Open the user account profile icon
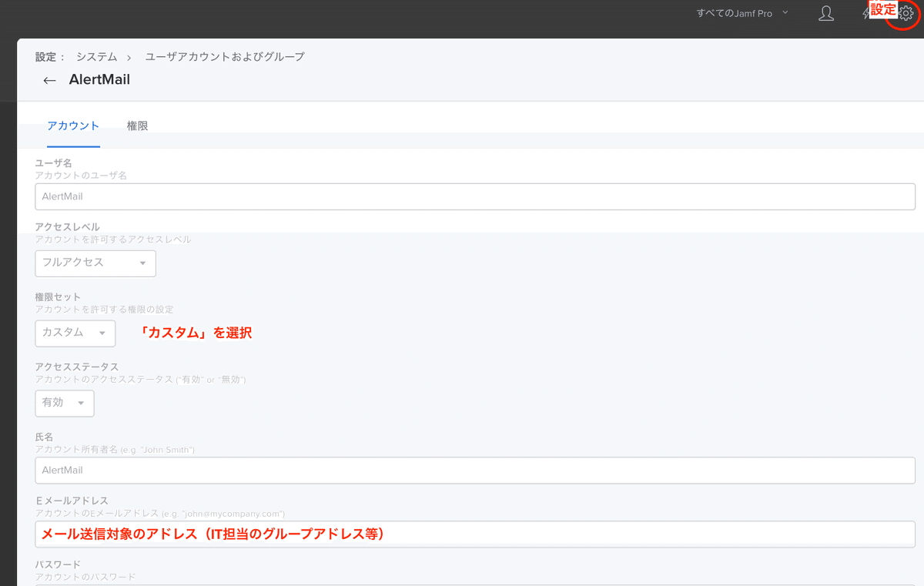The width and height of the screenshot is (924, 586). (x=826, y=13)
